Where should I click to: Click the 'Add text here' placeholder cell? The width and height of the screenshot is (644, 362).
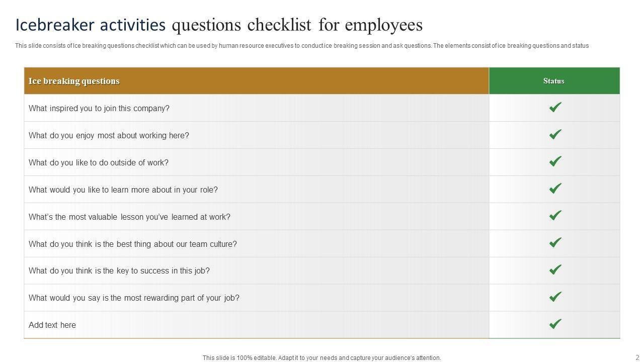point(52,325)
